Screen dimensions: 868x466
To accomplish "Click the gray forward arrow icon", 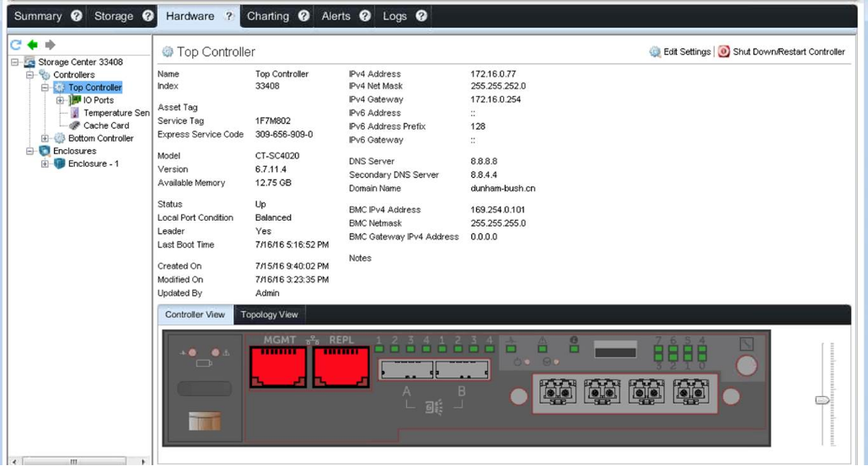I will coord(50,45).
